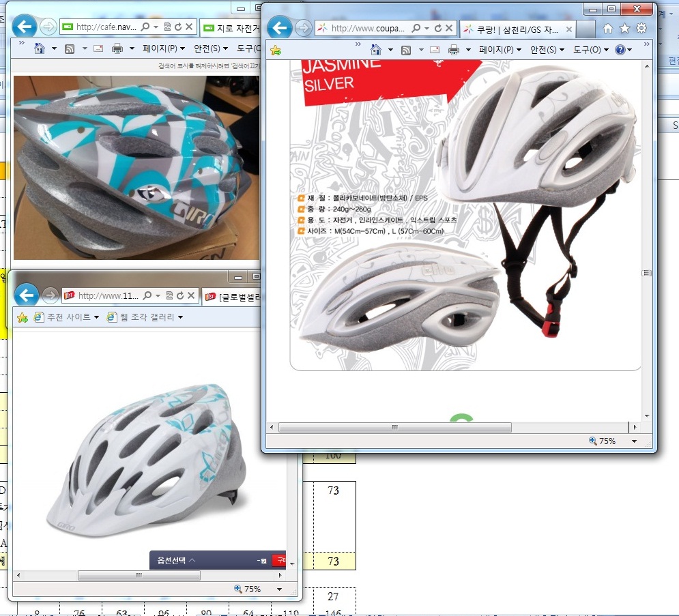679x616 pixels.
Task: Click the RSS feed icon in Naver cafe window
Action: pos(70,48)
